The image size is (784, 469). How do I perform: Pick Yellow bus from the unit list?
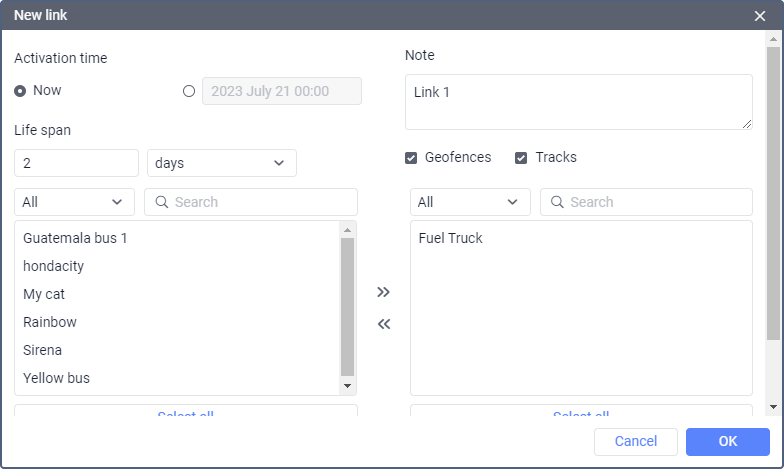click(56, 379)
